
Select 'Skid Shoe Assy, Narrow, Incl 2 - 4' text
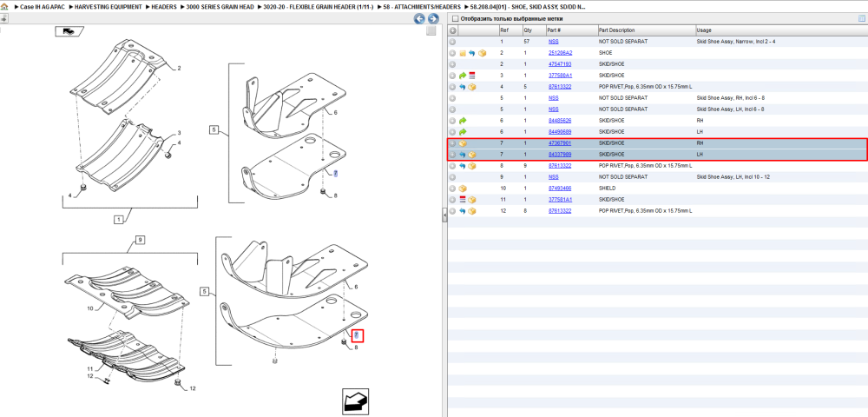tap(736, 42)
